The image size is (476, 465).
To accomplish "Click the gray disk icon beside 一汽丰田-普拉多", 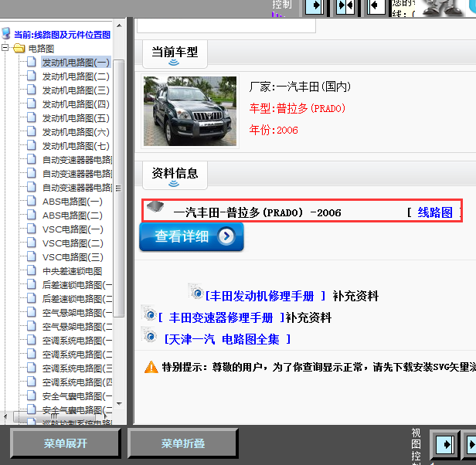I will click(155, 206).
